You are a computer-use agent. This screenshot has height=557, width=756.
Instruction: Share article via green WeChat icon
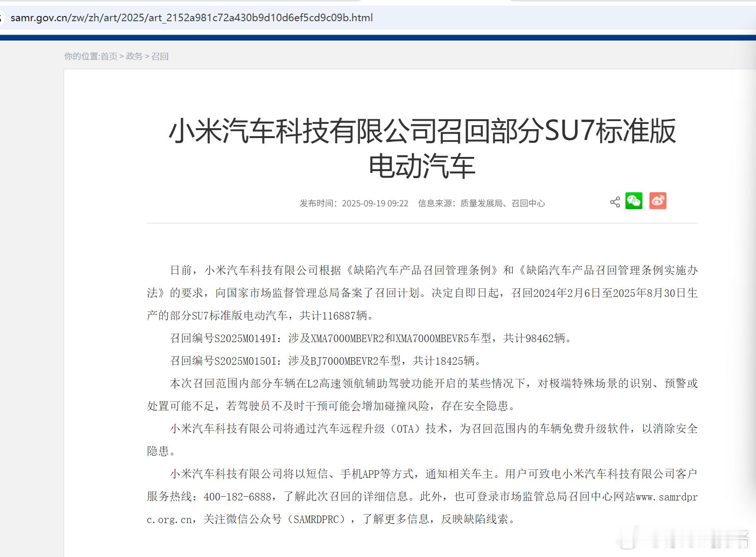coord(634,201)
